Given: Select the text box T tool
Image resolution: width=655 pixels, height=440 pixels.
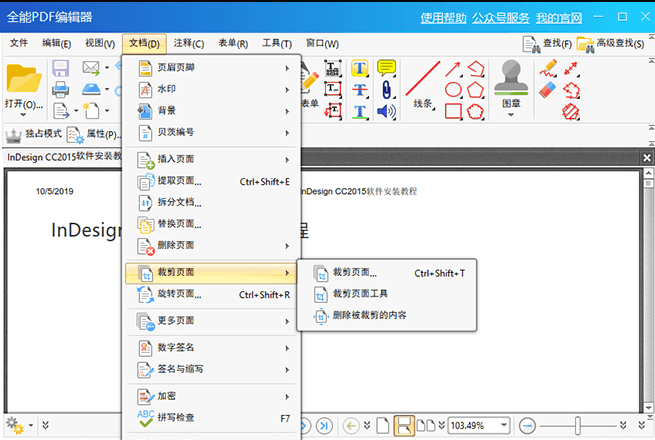Looking at the screenshot, I should 333,89.
